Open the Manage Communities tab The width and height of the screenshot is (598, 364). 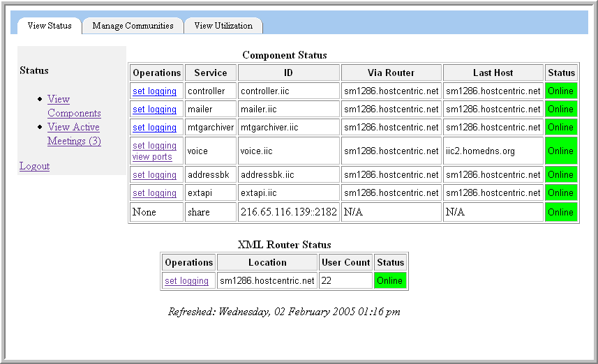point(133,26)
